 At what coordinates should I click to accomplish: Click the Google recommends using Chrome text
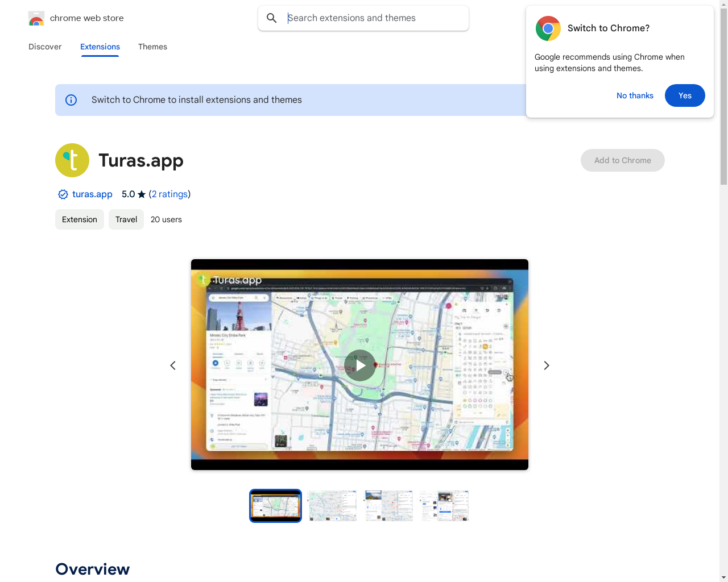(610, 63)
